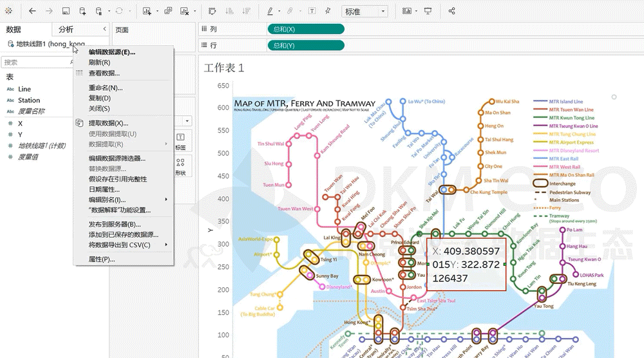Screen dimensions: 644x358
Task: Click the Run Update refresh icon
Action: 119,11
